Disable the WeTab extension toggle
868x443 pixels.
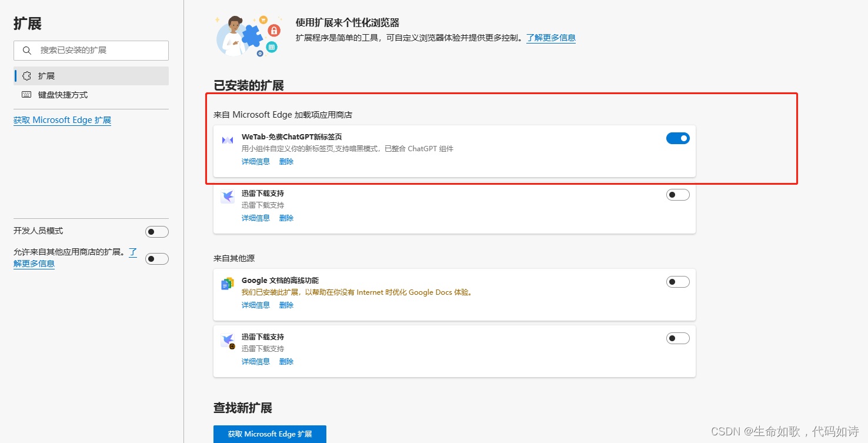click(x=677, y=138)
